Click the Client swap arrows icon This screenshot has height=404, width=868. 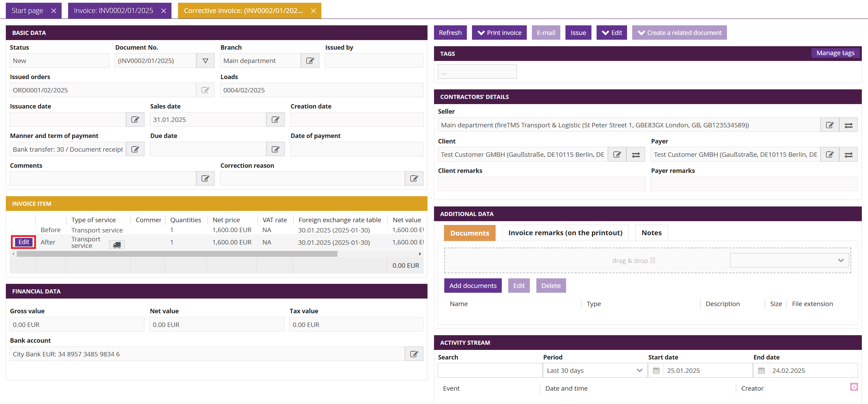tap(636, 155)
